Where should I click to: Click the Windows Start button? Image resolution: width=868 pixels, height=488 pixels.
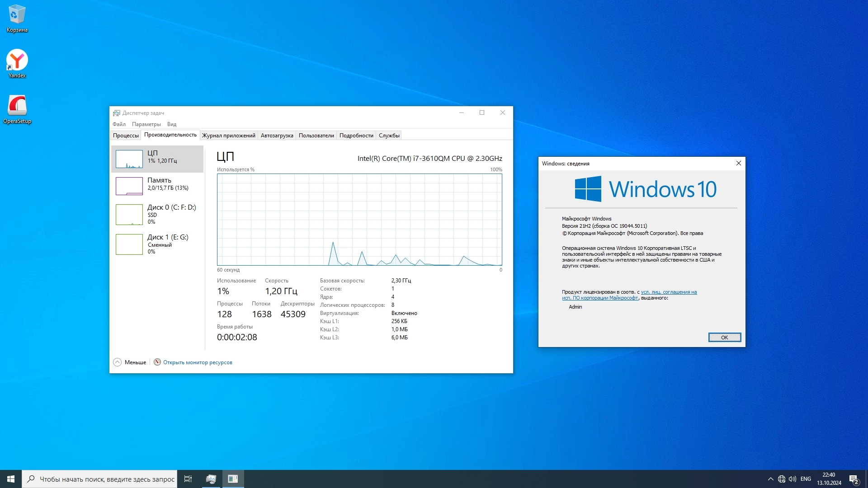[11, 479]
